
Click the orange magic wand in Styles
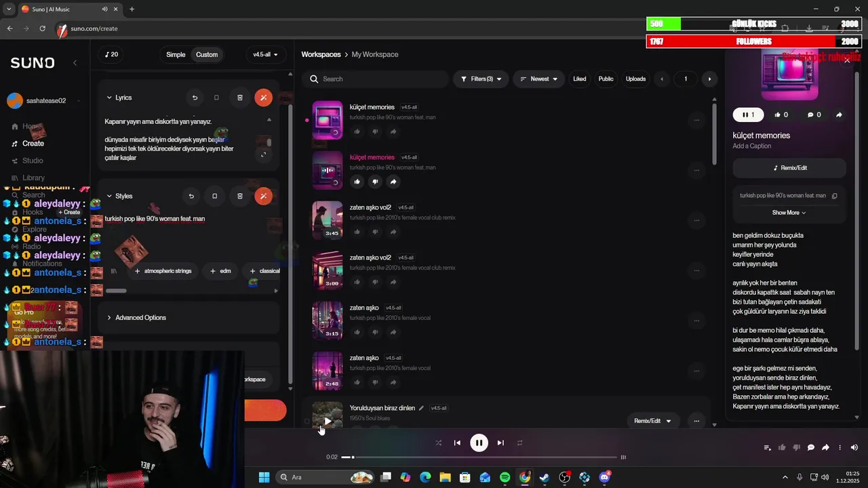[x=263, y=197]
